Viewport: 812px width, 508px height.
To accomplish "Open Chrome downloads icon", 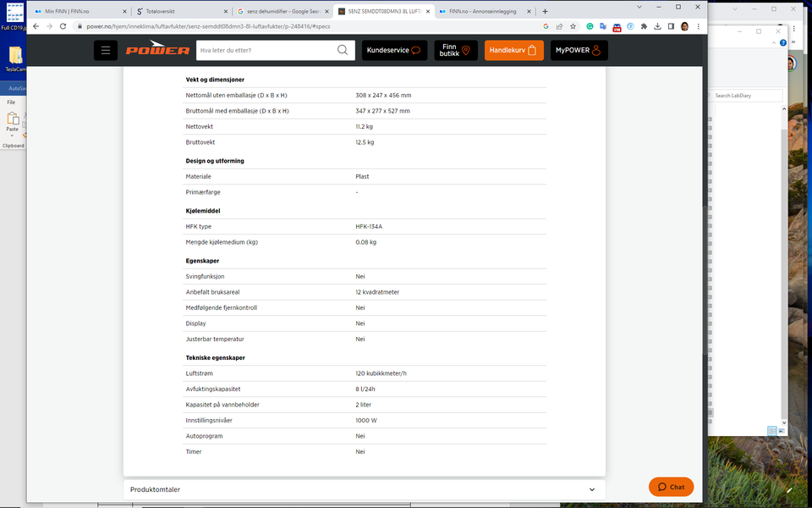I will tap(657, 26).
